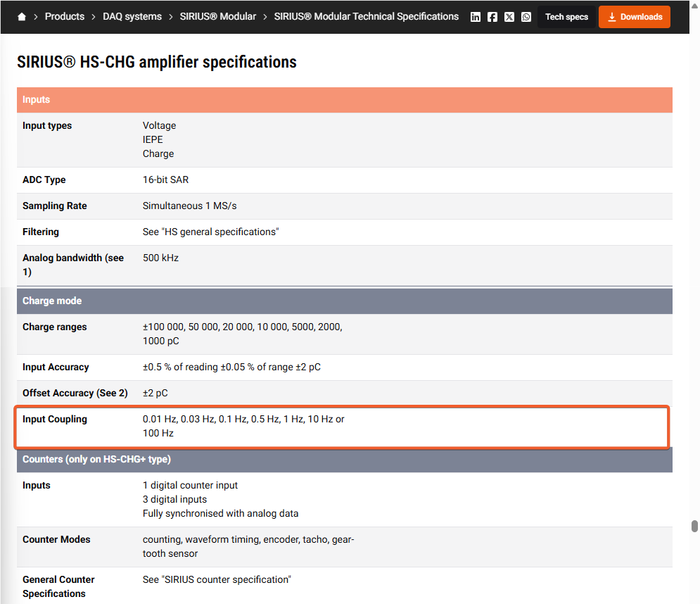The width and height of the screenshot is (700, 604).
Task: Click the Tech specs button
Action: click(566, 17)
